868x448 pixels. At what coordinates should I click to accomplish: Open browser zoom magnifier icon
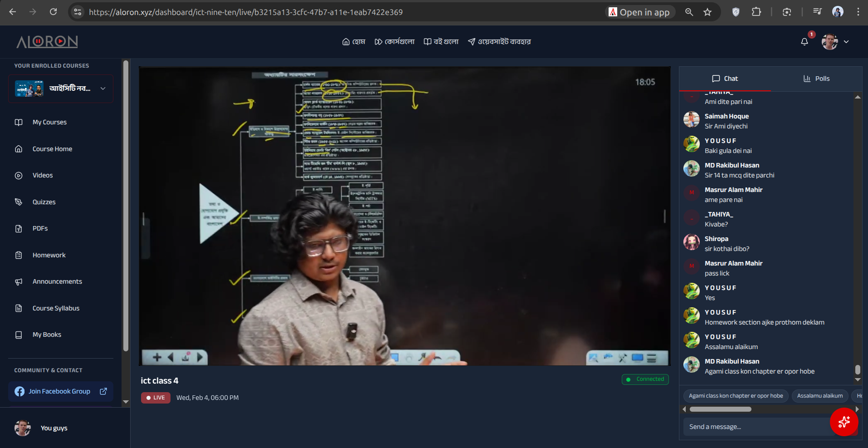pos(689,12)
